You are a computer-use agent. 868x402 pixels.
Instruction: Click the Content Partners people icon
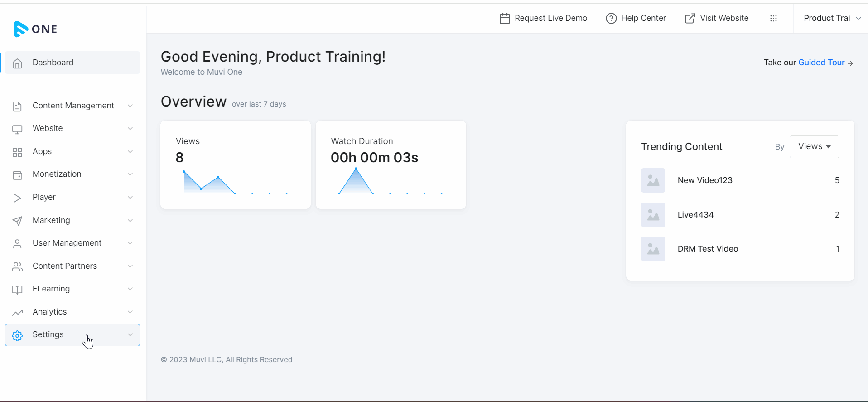coord(17,266)
